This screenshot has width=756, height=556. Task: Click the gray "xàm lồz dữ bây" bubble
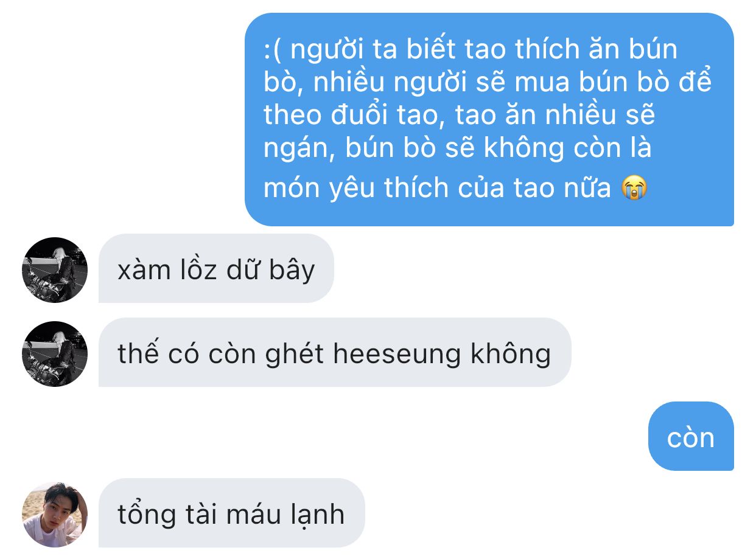216,268
